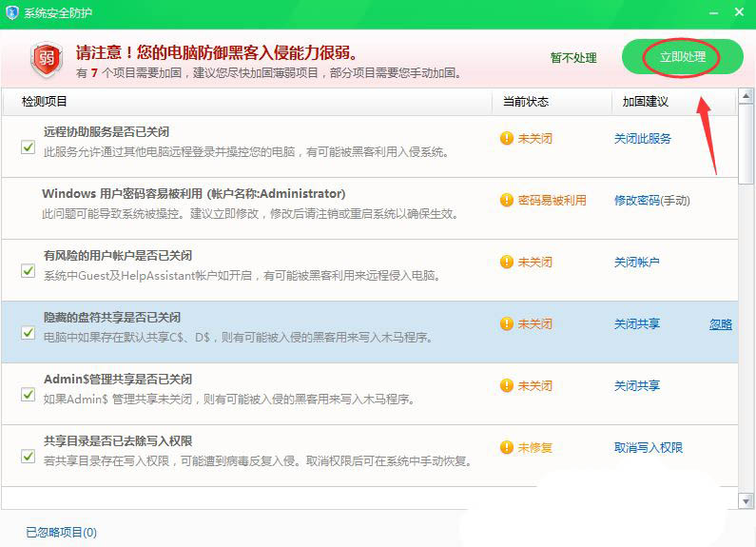Click the scrollbar down arrow of the list
This screenshot has width=756, height=547.
746,500
